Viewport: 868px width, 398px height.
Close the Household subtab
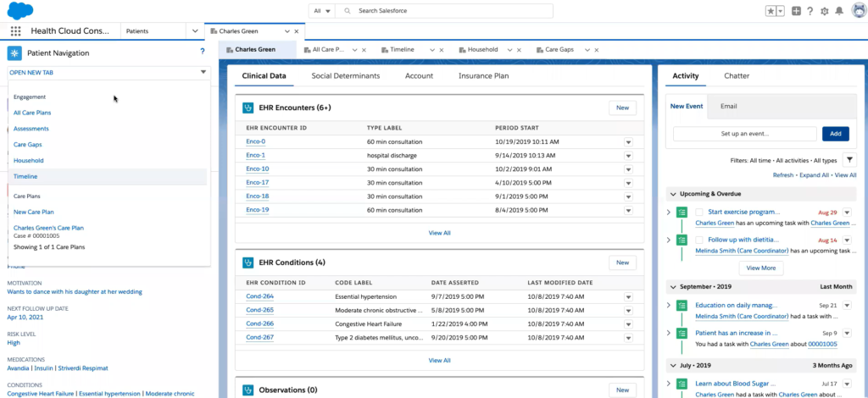coord(520,50)
